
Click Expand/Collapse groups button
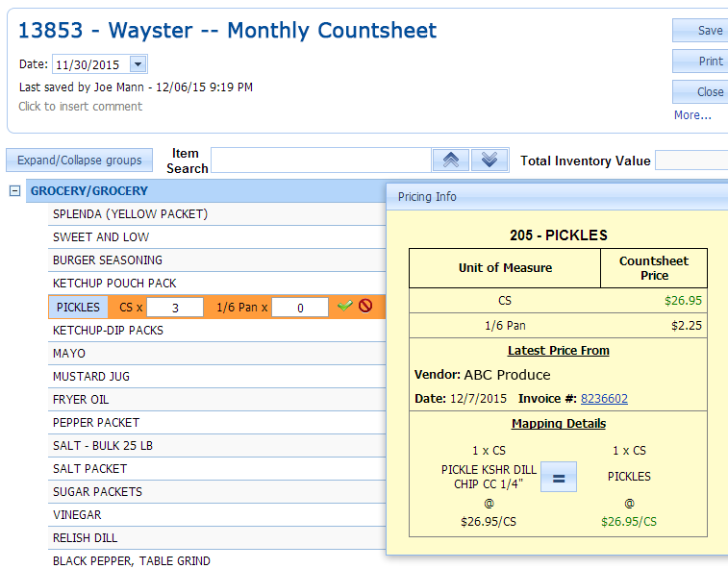pyautogui.click(x=79, y=161)
